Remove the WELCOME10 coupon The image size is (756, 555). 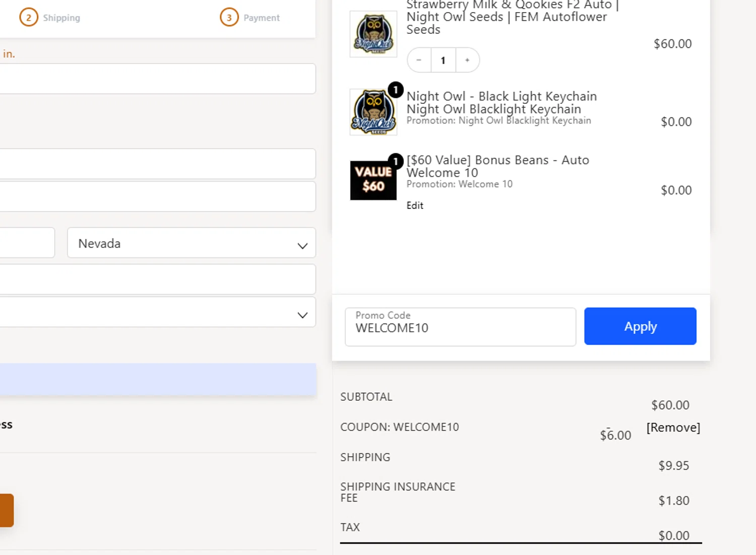pos(673,427)
